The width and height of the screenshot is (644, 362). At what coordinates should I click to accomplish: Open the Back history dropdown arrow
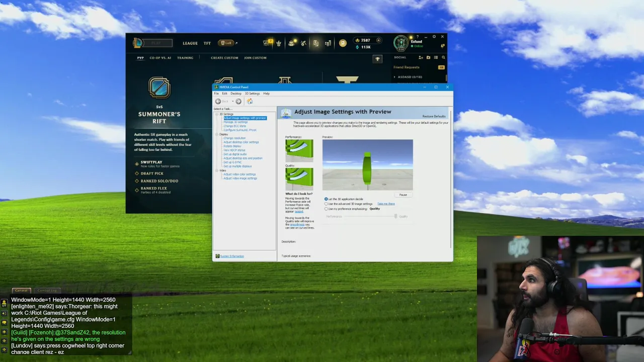coord(232,102)
